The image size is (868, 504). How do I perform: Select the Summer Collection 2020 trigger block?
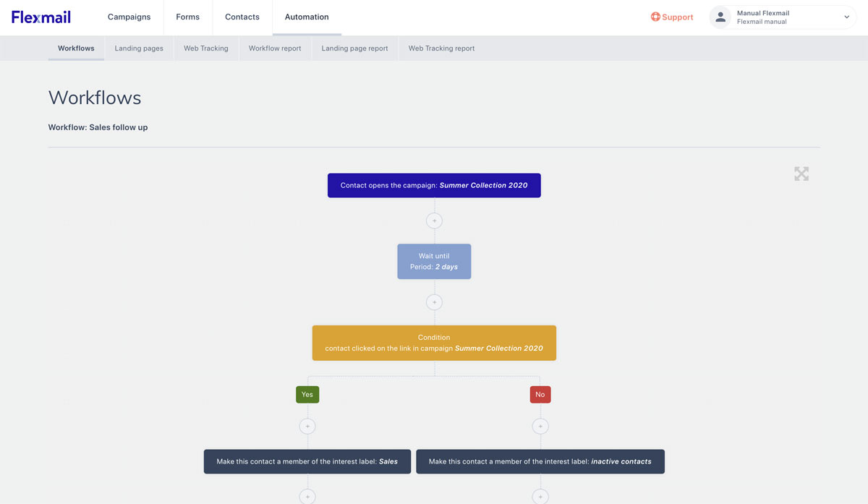point(434,185)
